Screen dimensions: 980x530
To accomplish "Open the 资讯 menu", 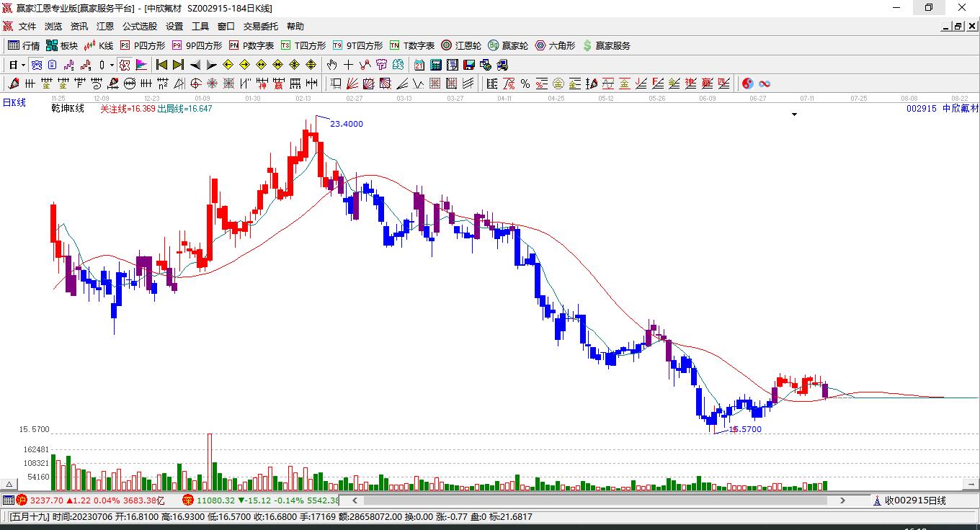I will point(79,27).
